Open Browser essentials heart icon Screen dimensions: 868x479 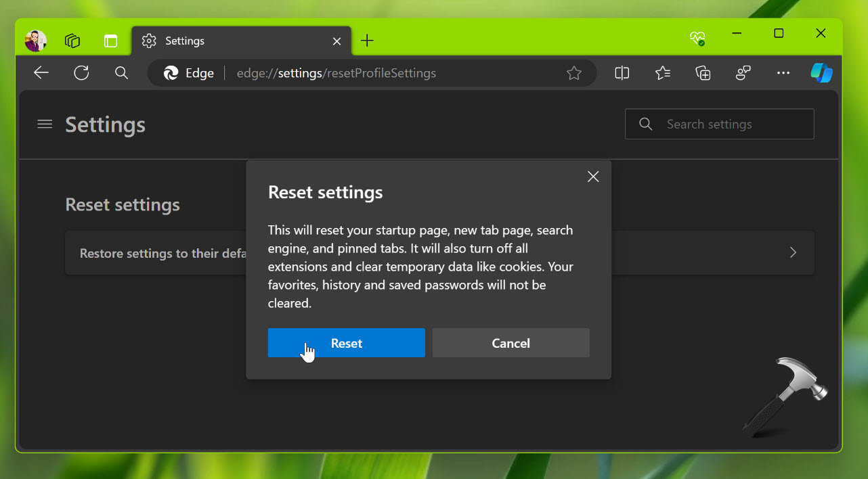pyautogui.click(x=697, y=38)
